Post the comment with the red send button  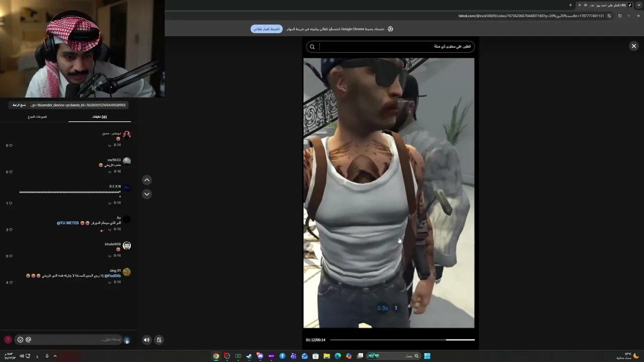pyautogui.click(x=8, y=340)
